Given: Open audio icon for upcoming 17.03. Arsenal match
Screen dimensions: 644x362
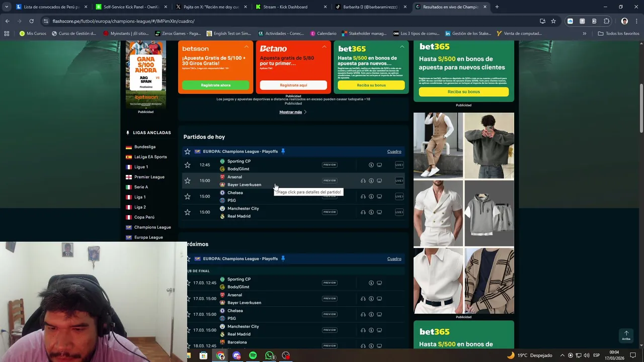Looking at the screenshot, I should pos(363,299).
